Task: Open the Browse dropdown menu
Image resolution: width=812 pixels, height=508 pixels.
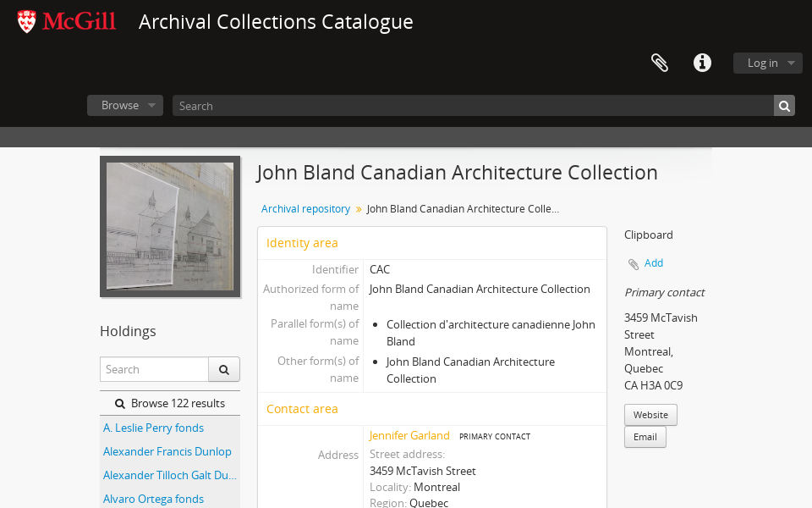Action: (124, 105)
